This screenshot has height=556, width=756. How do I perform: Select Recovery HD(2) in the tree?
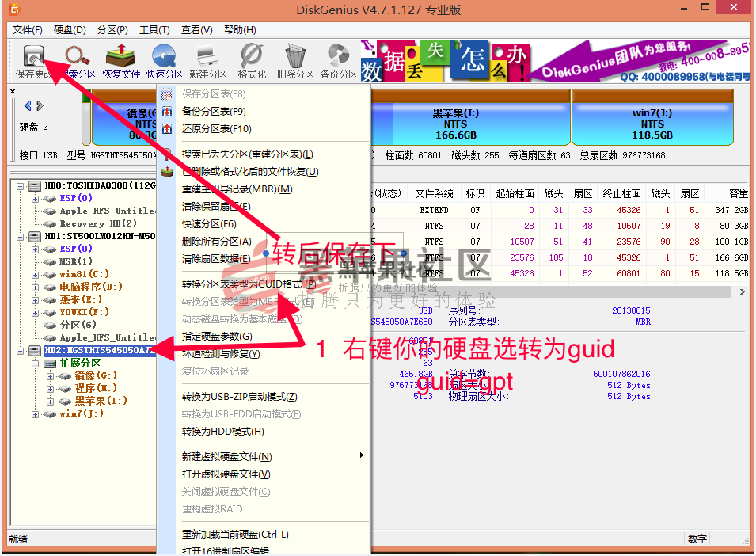tap(98, 223)
